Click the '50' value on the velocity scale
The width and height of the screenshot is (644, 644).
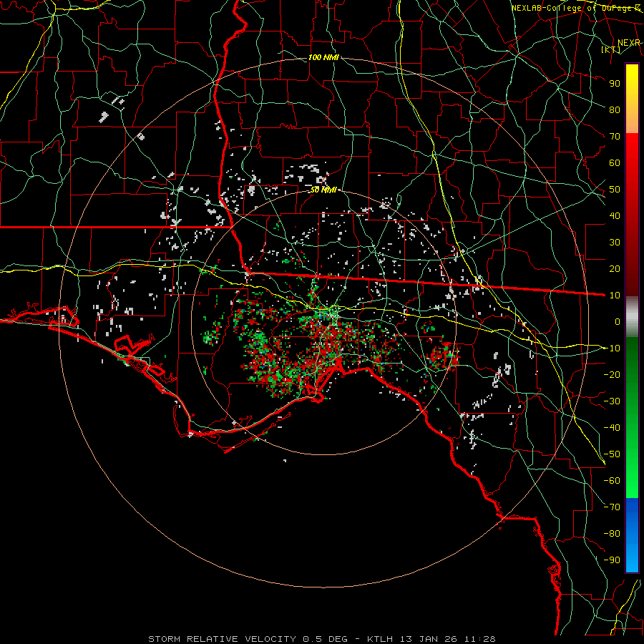pyautogui.click(x=615, y=190)
